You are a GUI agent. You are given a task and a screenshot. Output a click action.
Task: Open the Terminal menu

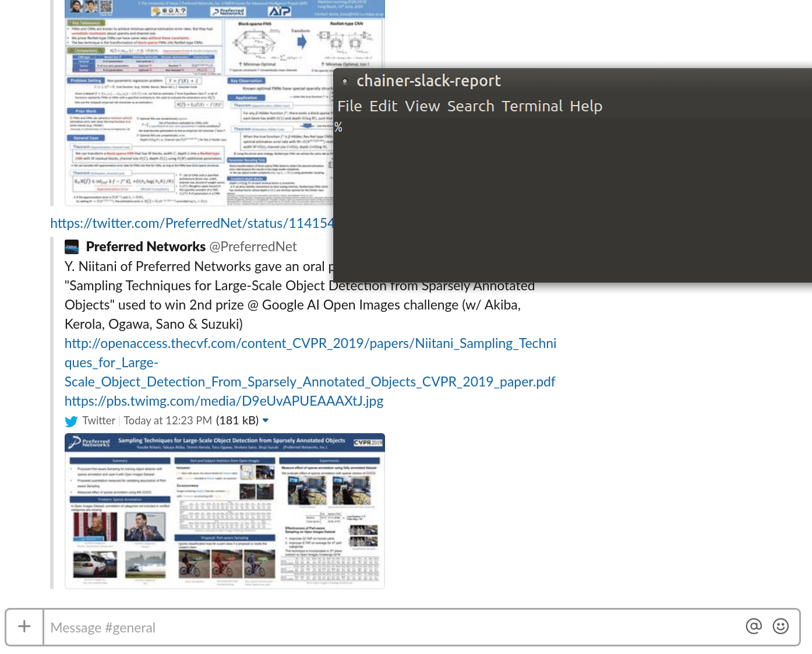(532, 106)
